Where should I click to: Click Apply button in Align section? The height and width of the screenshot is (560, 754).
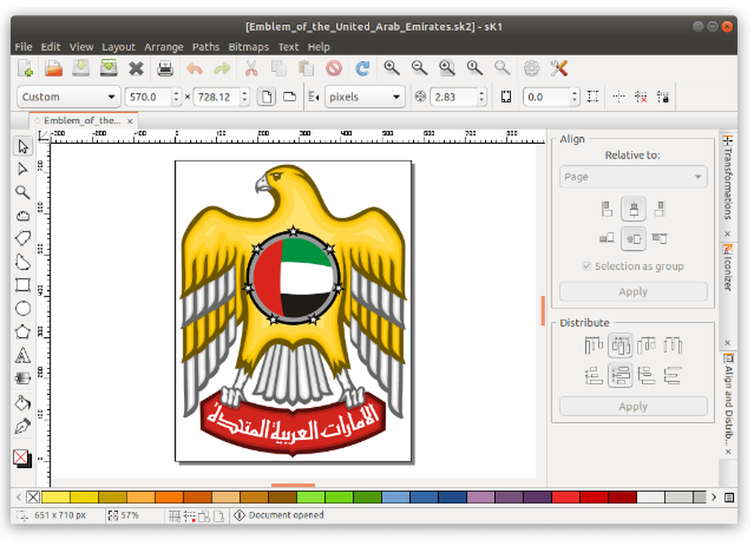click(633, 292)
